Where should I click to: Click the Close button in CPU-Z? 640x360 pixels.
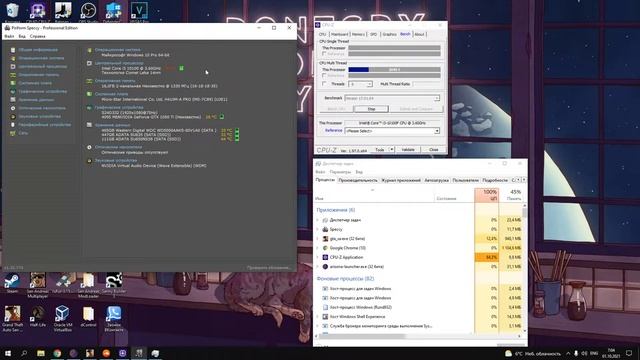pyautogui.click(x=433, y=150)
